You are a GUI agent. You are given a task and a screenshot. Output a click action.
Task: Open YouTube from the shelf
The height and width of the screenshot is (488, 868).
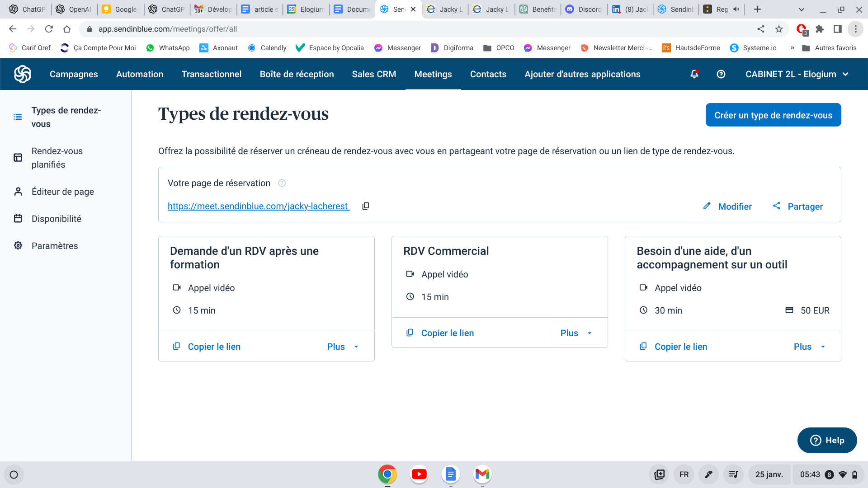419,474
